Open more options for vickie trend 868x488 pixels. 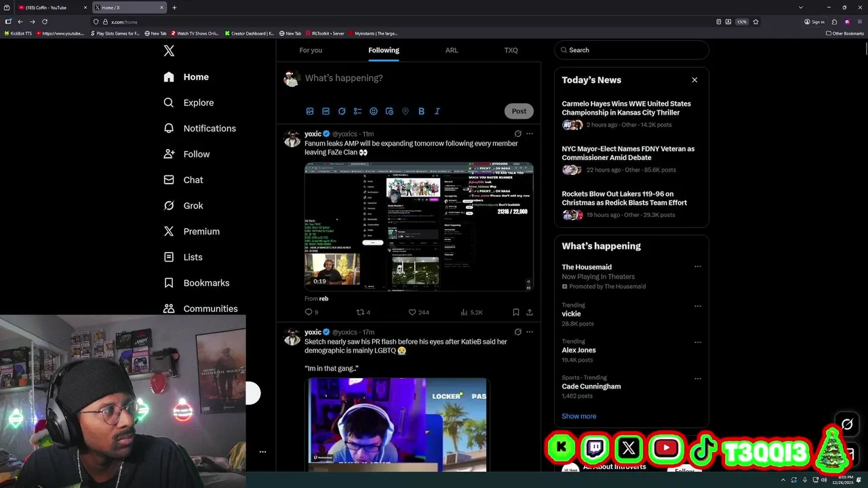[x=698, y=306]
